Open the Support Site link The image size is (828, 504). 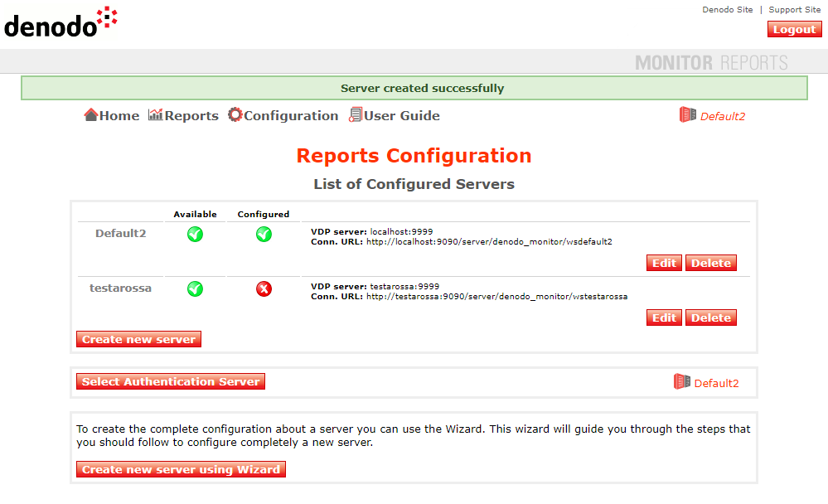794,9
